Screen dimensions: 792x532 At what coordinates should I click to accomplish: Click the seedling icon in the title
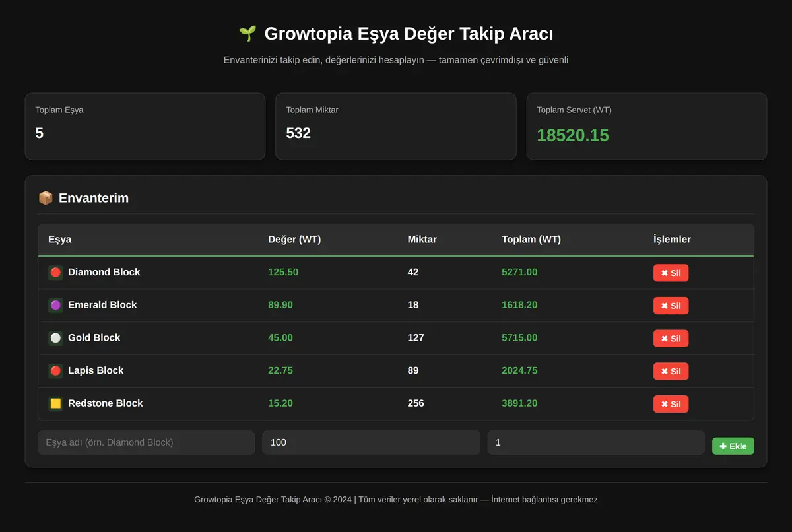[247, 34]
